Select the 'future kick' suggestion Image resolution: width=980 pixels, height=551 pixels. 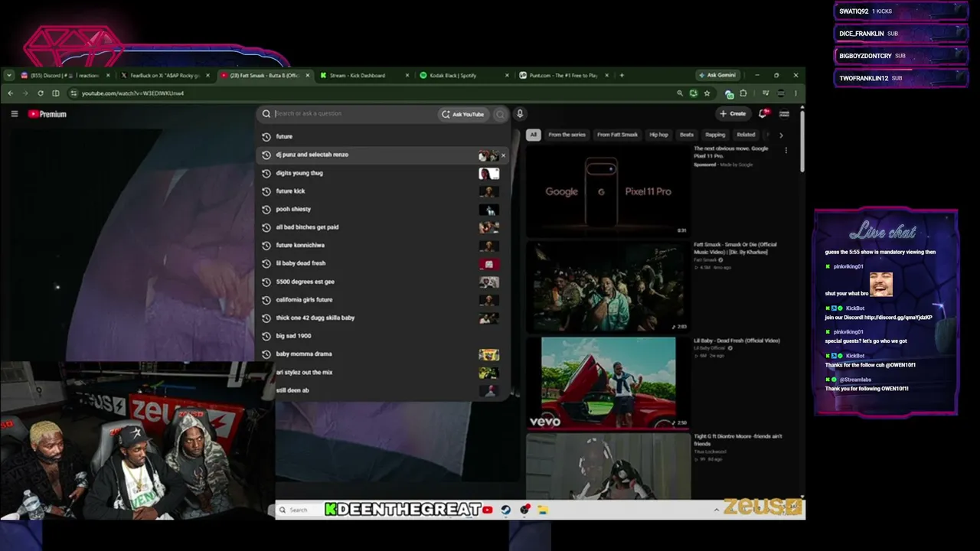click(383, 191)
